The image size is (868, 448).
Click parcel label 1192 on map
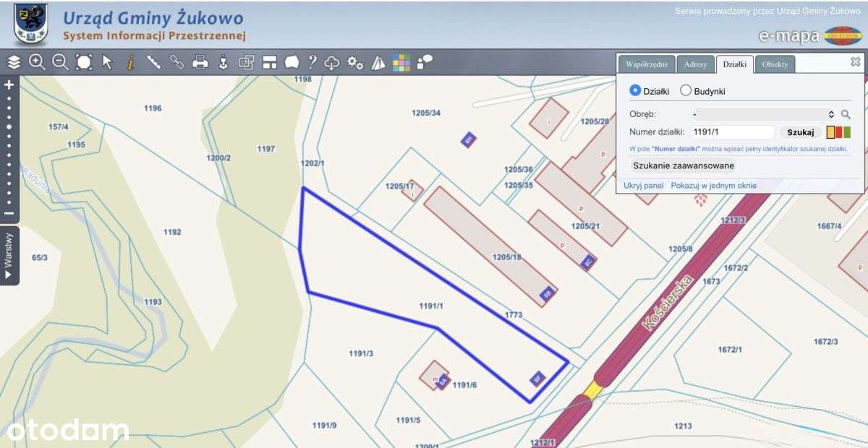[x=172, y=232]
